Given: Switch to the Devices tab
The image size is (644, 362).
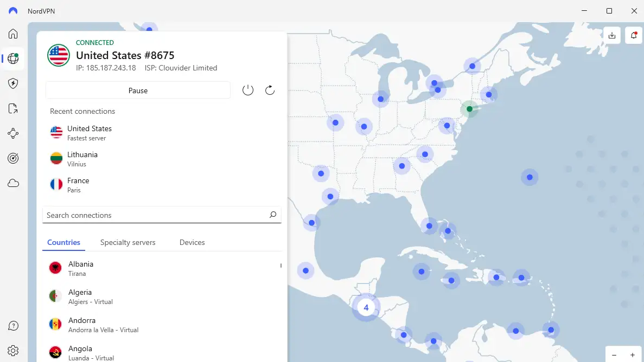Looking at the screenshot, I should pos(192,242).
